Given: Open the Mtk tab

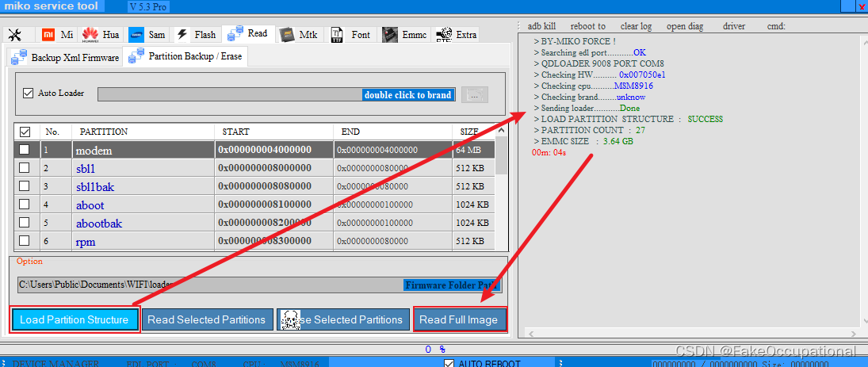Looking at the screenshot, I should tap(299, 34).
